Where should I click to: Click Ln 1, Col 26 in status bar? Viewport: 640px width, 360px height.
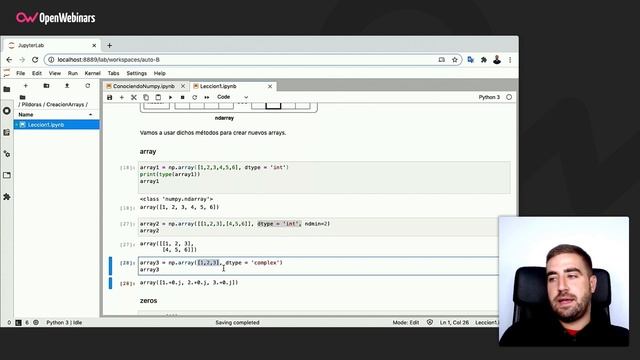pyautogui.click(x=454, y=322)
